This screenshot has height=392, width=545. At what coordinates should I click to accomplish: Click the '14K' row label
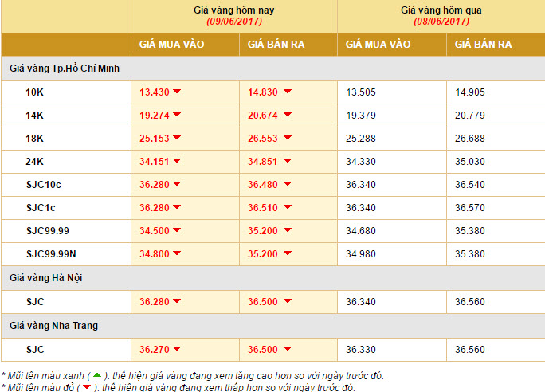point(34,116)
